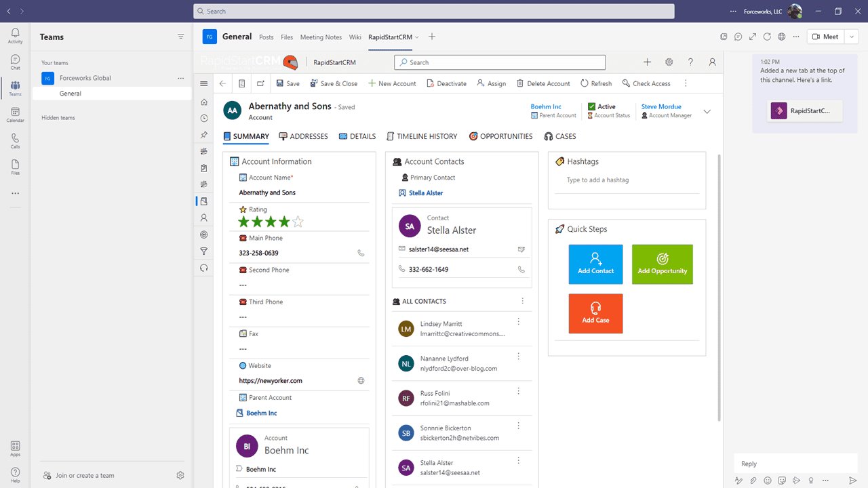Open Calendar from the Teams left rail

pyautogui.click(x=14, y=113)
